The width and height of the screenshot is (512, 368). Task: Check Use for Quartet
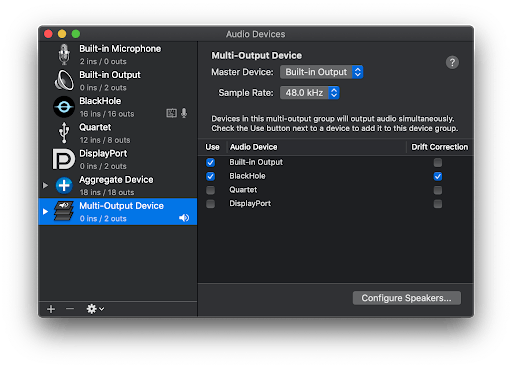[x=210, y=190]
